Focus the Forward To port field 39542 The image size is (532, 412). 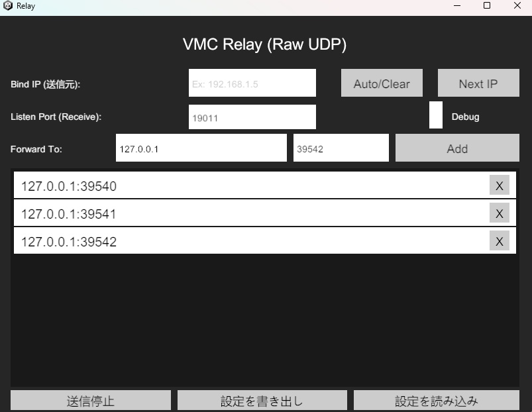pos(341,148)
